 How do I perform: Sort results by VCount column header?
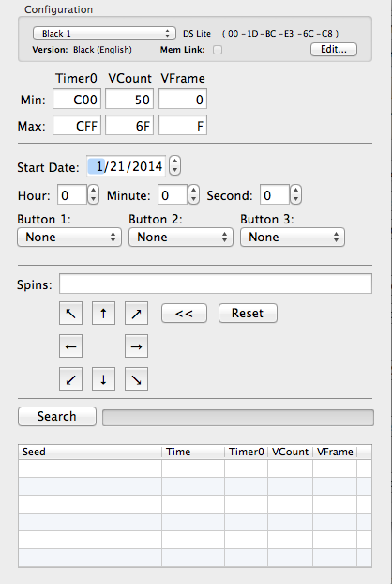290,452
